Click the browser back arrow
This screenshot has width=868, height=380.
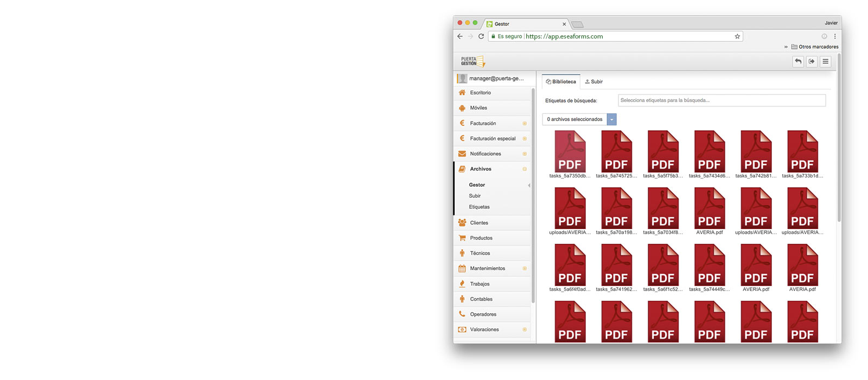point(460,36)
